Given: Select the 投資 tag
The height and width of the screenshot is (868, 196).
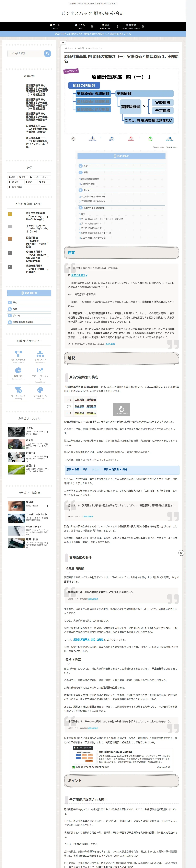Looking at the screenshot, I should (x=12, y=177).
